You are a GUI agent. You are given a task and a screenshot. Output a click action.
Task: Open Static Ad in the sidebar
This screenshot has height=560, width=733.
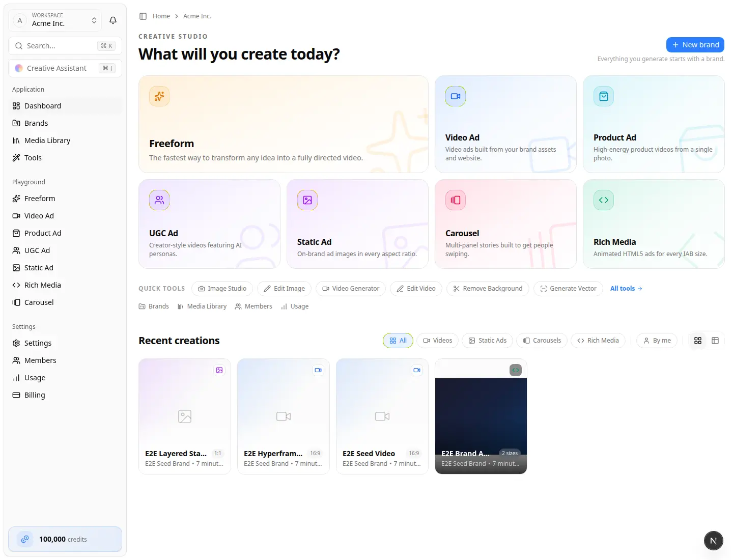pos(65,268)
